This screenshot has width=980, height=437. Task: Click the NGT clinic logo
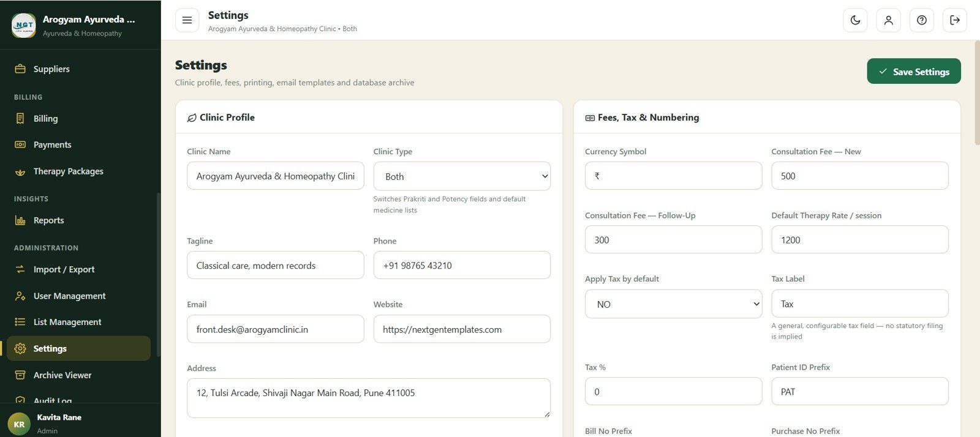pos(24,25)
